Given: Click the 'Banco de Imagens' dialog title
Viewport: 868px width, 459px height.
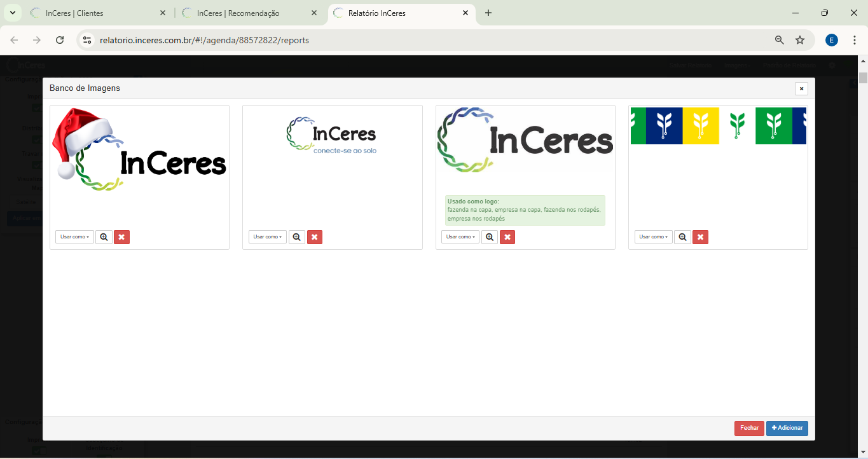Looking at the screenshot, I should coord(85,88).
